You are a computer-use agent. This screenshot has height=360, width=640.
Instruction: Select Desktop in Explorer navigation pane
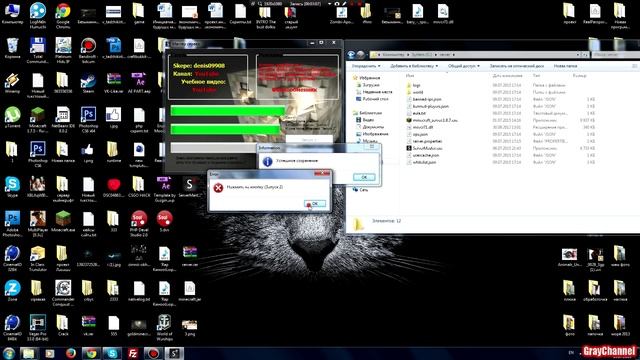[x=372, y=99]
